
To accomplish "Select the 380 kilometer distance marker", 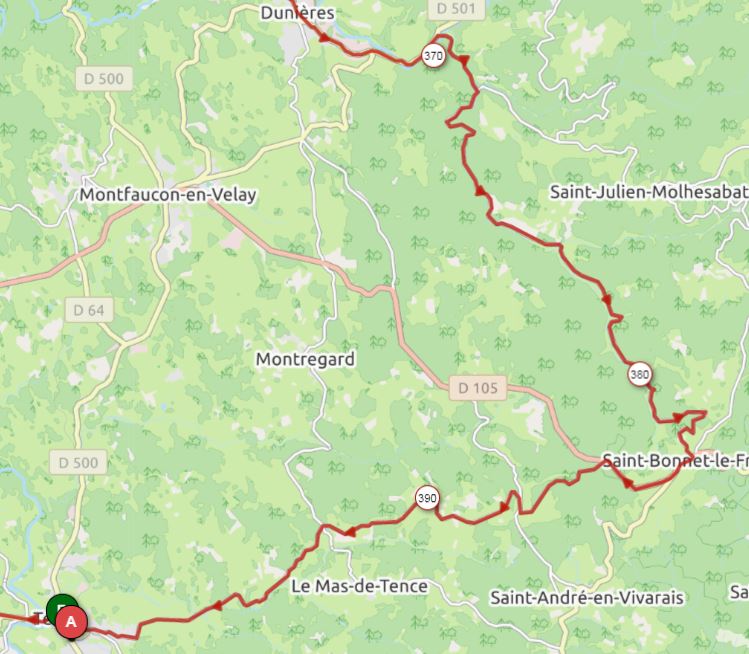I will [640, 375].
